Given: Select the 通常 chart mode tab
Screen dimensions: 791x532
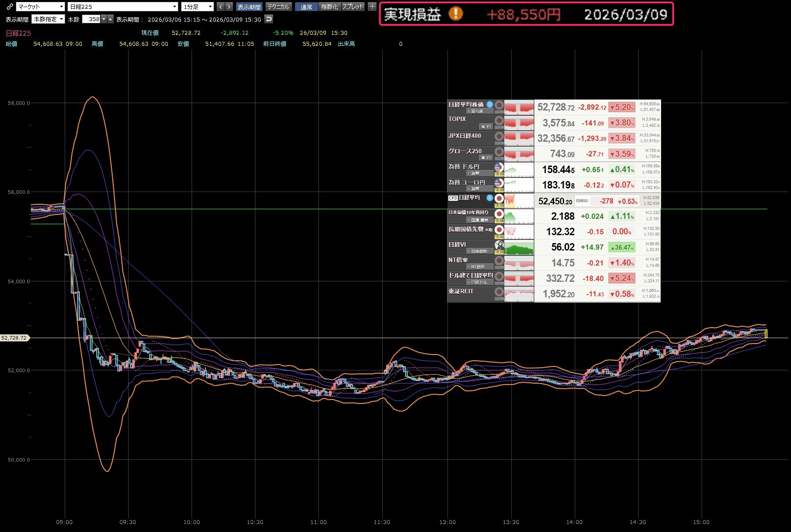Looking at the screenshot, I should (x=306, y=7).
